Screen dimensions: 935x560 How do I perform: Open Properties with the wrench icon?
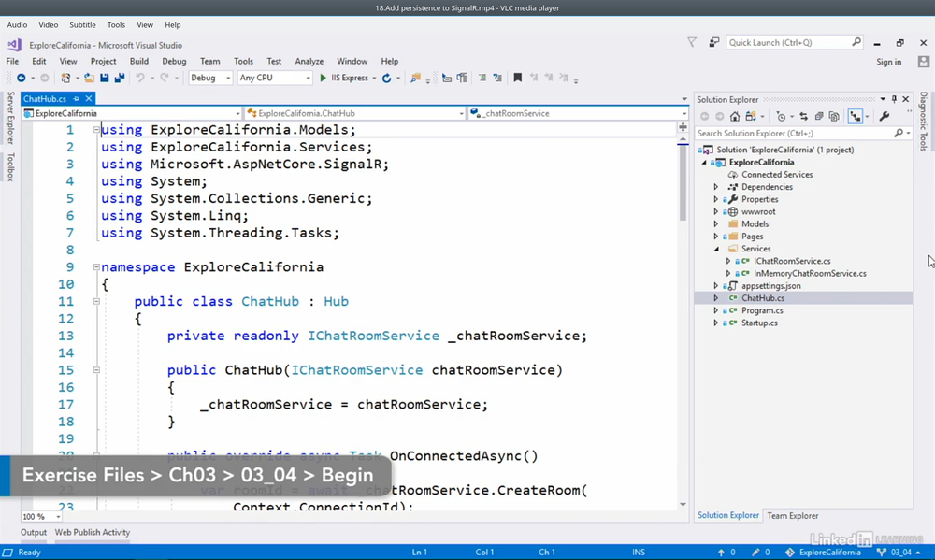(885, 116)
